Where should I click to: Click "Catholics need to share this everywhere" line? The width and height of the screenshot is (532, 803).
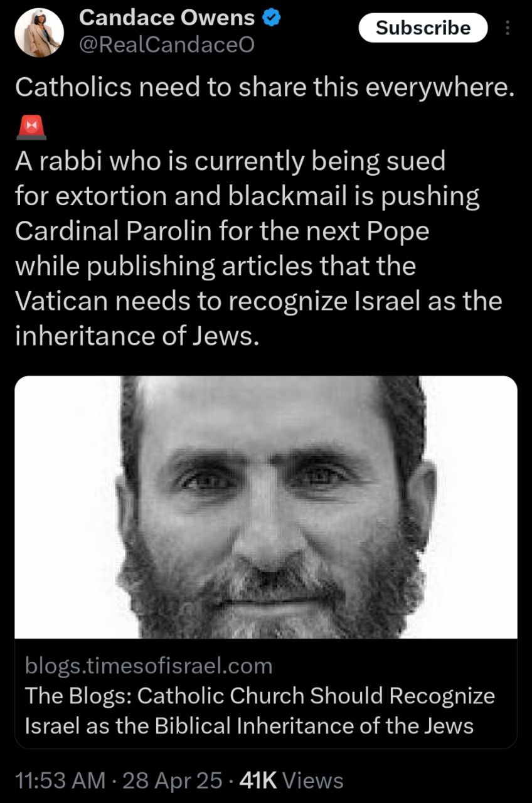pos(263,88)
